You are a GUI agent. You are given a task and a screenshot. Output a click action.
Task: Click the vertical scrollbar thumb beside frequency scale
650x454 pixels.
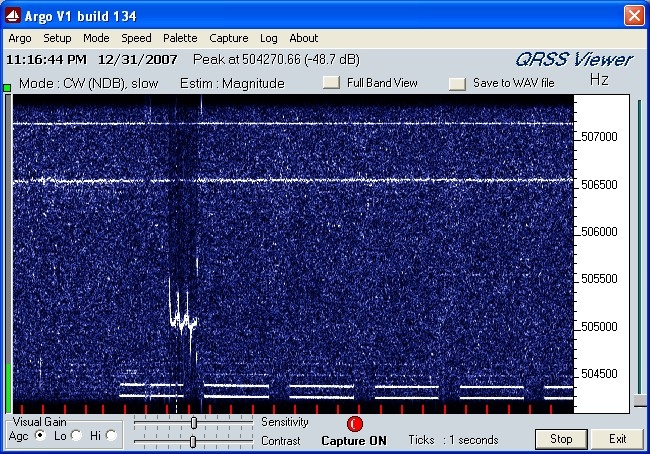click(x=640, y=400)
